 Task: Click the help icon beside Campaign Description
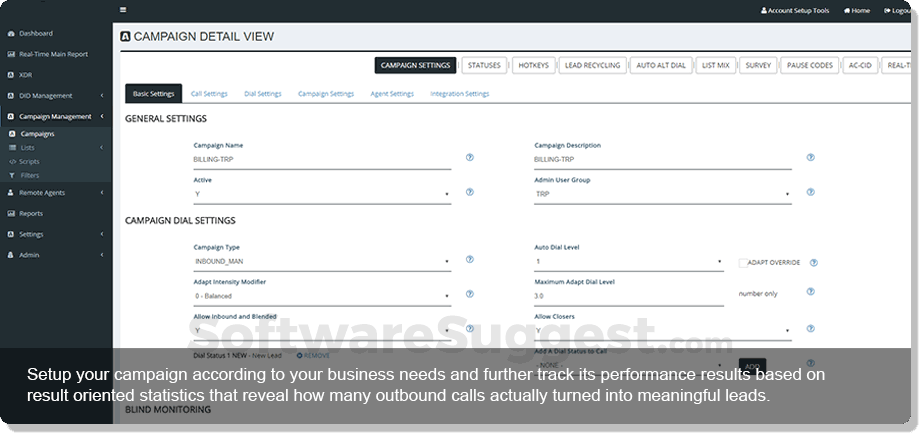(x=810, y=158)
